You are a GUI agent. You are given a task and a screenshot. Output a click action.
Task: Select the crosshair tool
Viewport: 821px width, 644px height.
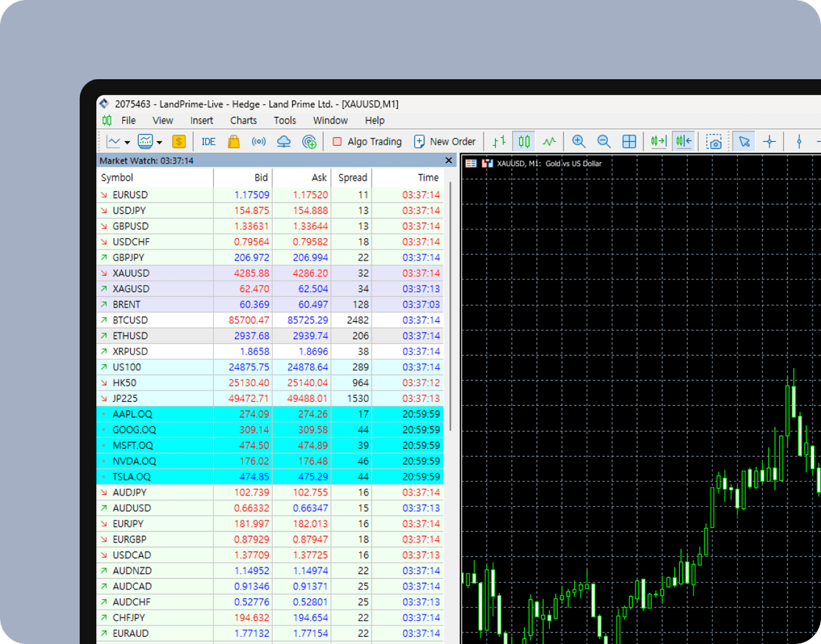(x=769, y=142)
